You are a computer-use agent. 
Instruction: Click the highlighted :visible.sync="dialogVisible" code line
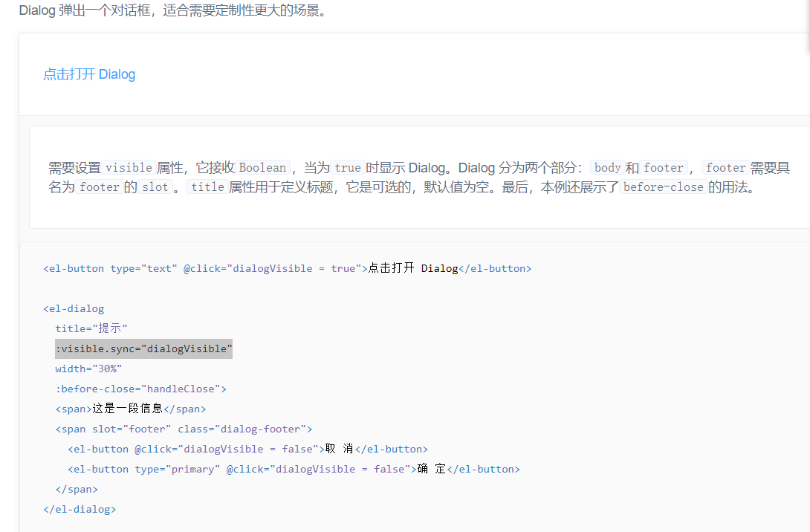pyautogui.click(x=143, y=348)
